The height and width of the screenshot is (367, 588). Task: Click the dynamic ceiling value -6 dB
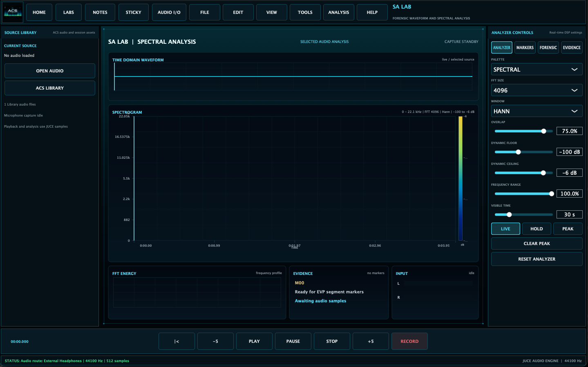[x=570, y=173]
